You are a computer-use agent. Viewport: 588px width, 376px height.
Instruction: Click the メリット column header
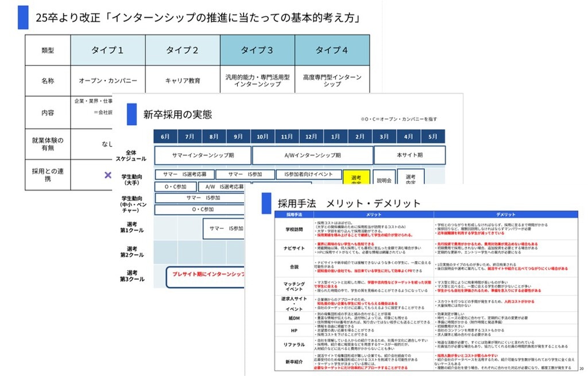click(x=373, y=215)
